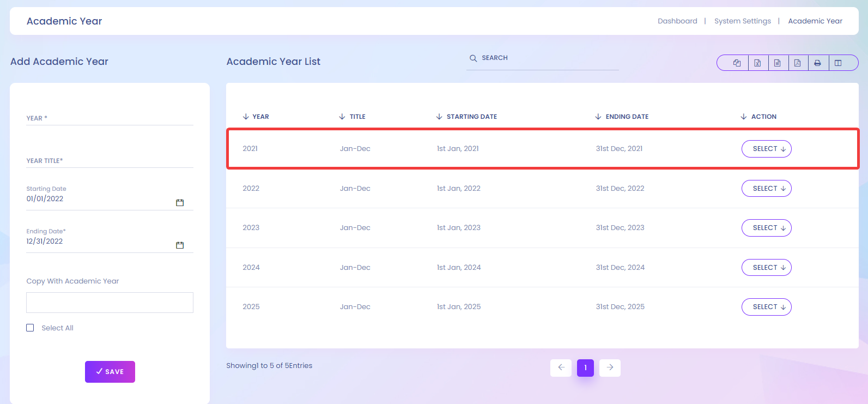Click the Showing 1 to 5 entries text
Image resolution: width=868 pixels, height=404 pixels.
click(269, 365)
